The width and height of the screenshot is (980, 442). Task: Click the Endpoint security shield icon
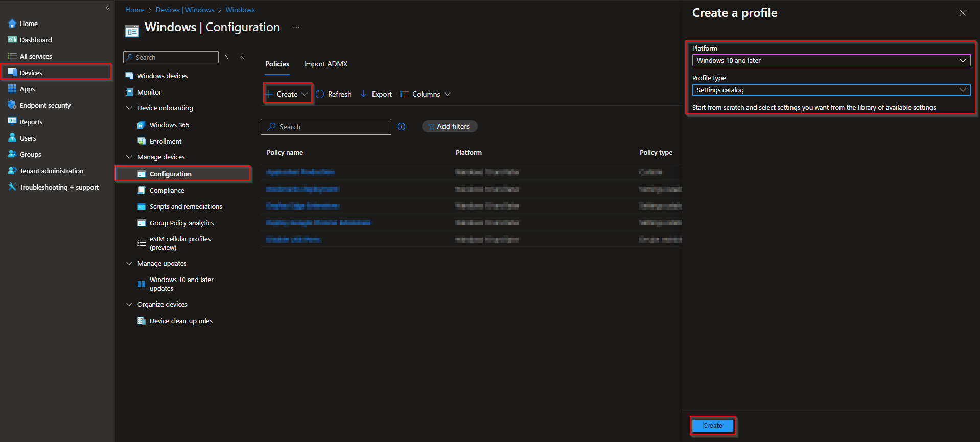(12, 105)
